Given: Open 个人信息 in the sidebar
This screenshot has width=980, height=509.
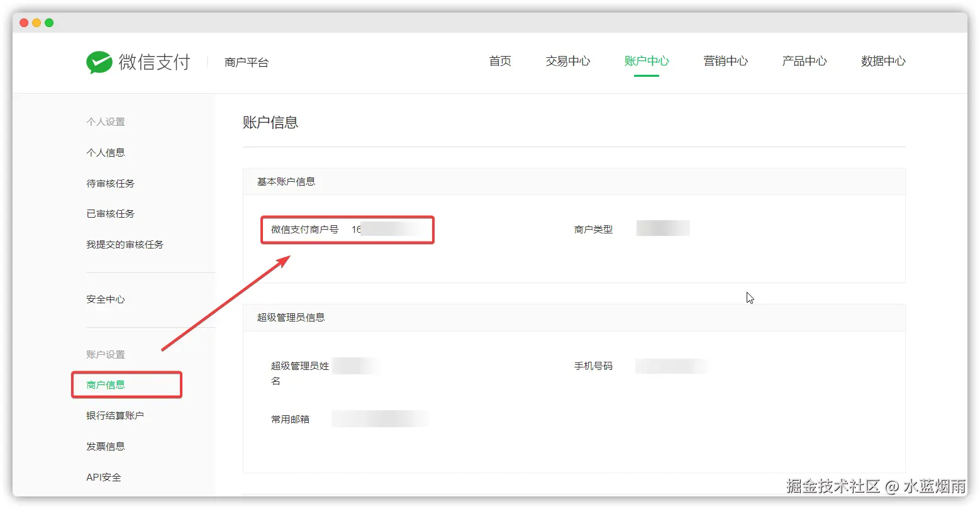Looking at the screenshot, I should [x=106, y=153].
